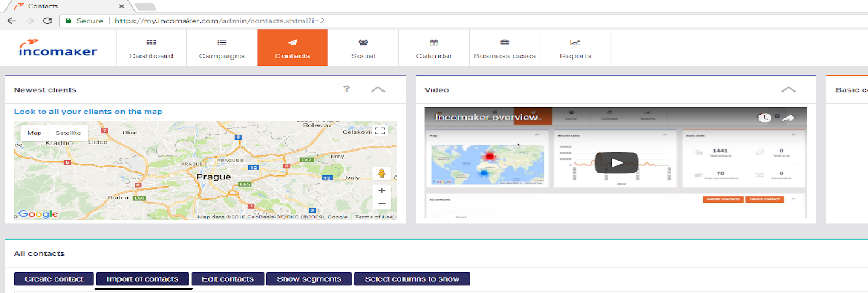868x293 pixels.
Task: Select the Contacts tab
Action: 292,48
